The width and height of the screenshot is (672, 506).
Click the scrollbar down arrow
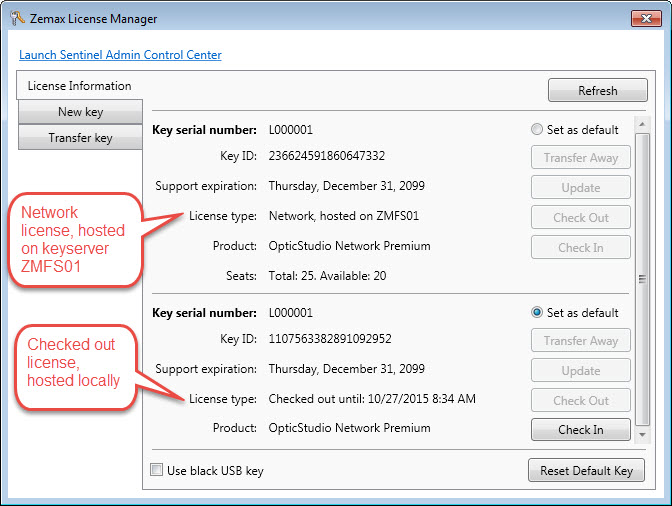(x=642, y=434)
